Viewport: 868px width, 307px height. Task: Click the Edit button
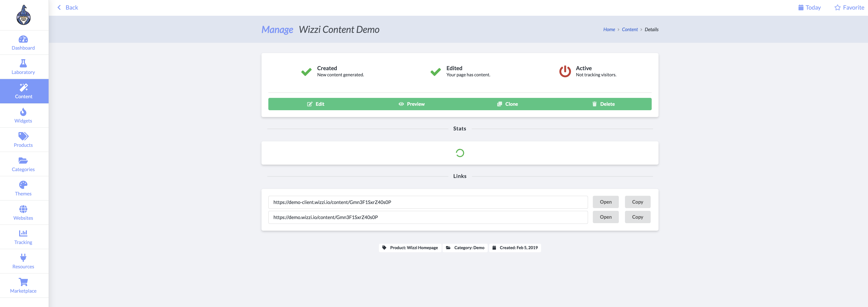click(x=316, y=104)
